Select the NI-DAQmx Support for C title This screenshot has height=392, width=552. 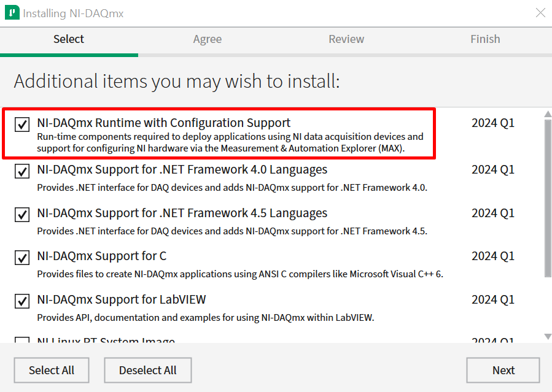(102, 256)
